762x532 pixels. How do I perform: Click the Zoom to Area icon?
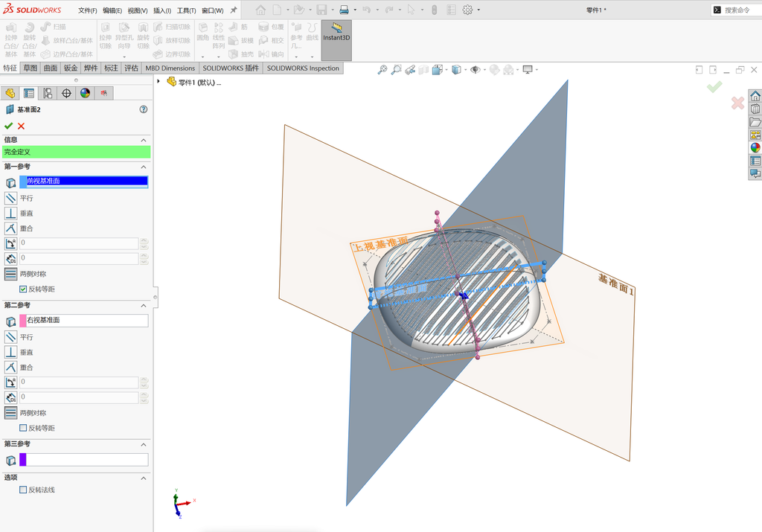pos(397,70)
